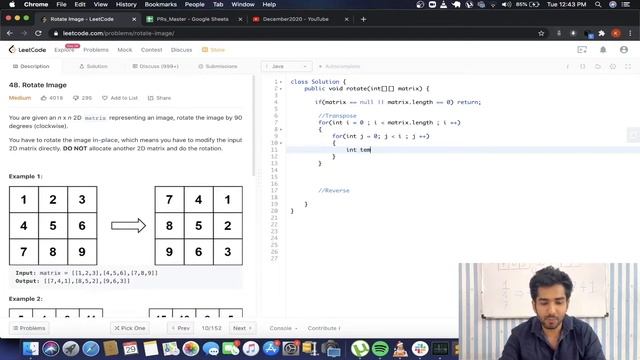This screenshot has width=640, height=360.
Task: Open Chrome three-dot menu
Action: coord(631,33)
